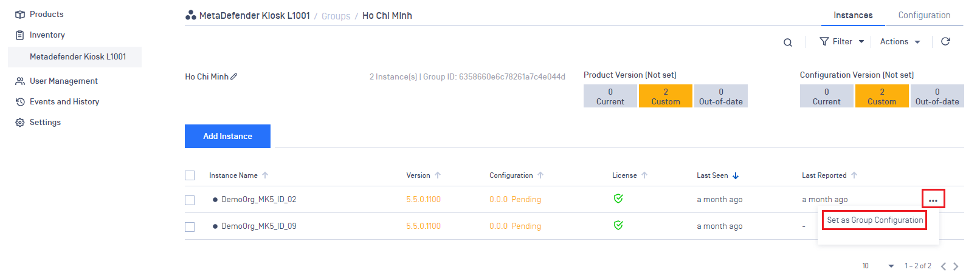Screen dimensions: 980x278
Task: Click the Events and History clock icon
Action: (x=20, y=101)
